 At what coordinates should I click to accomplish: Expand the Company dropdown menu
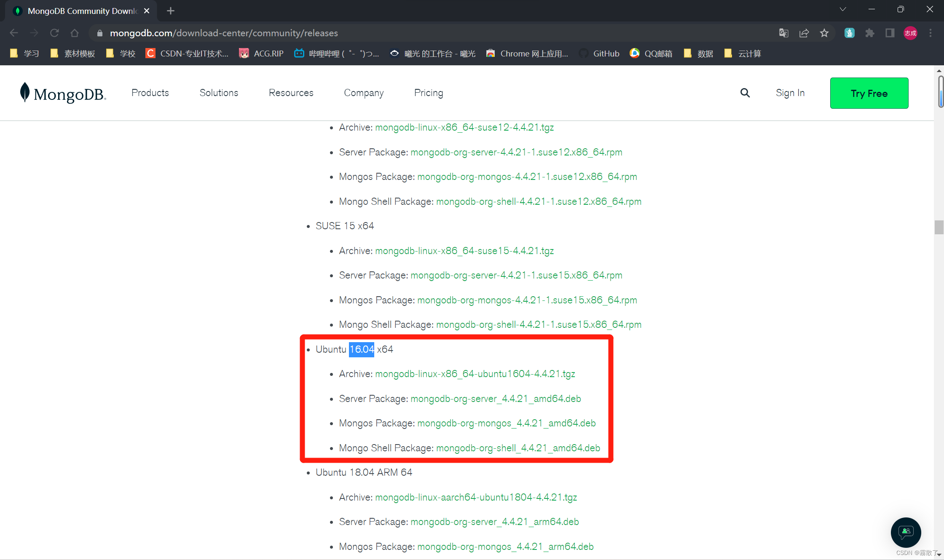click(x=363, y=93)
